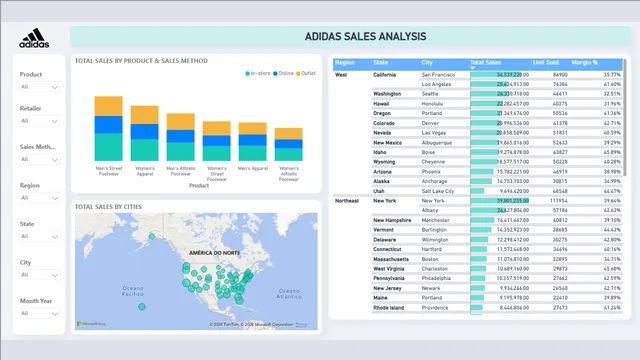Click the Wilmington city cell

435,240
